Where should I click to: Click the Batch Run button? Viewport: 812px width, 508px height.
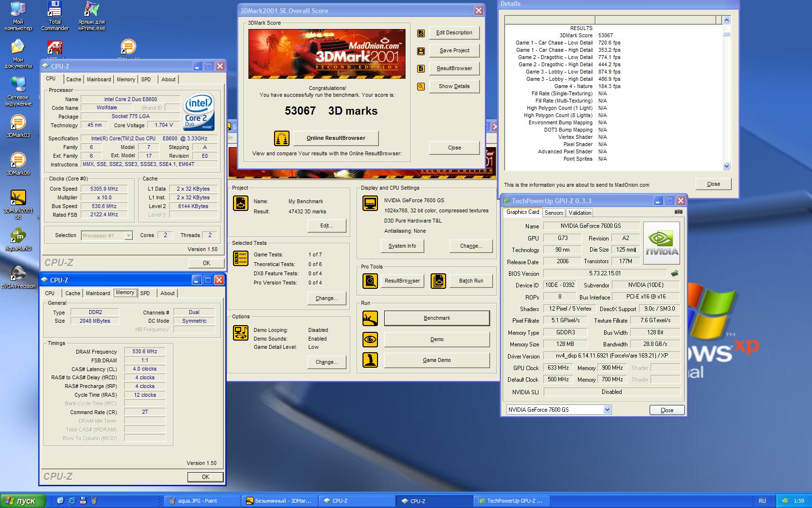(x=471, y=281)
